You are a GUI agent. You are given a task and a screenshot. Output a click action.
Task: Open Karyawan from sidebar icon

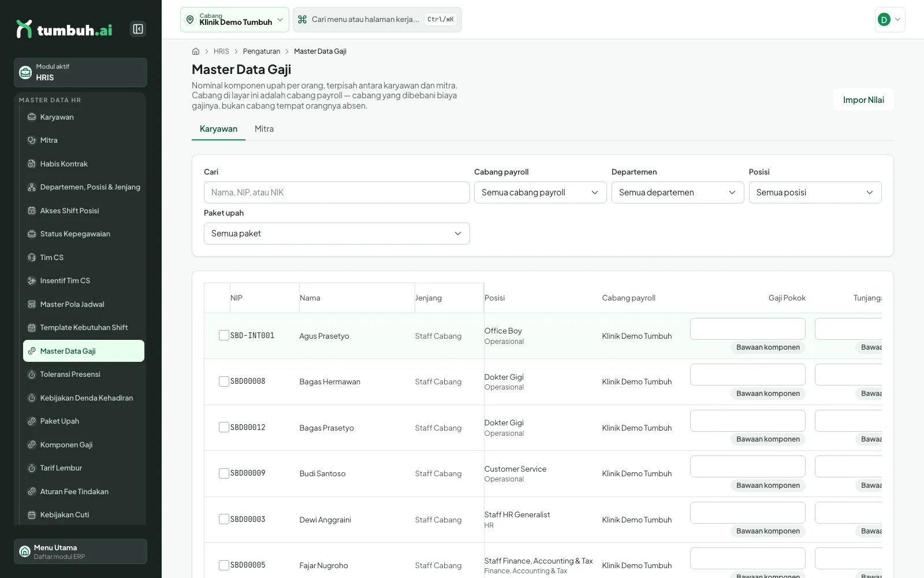point(32,117)
